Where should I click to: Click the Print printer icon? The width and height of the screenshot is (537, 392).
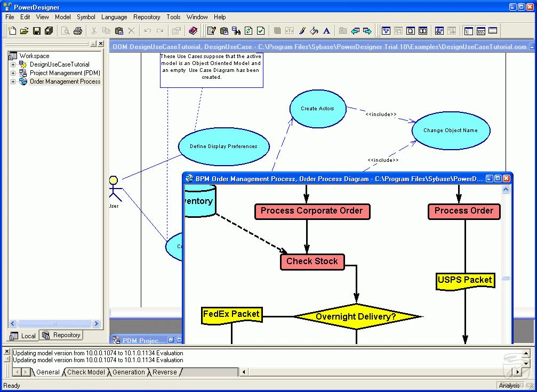[78, 31]
